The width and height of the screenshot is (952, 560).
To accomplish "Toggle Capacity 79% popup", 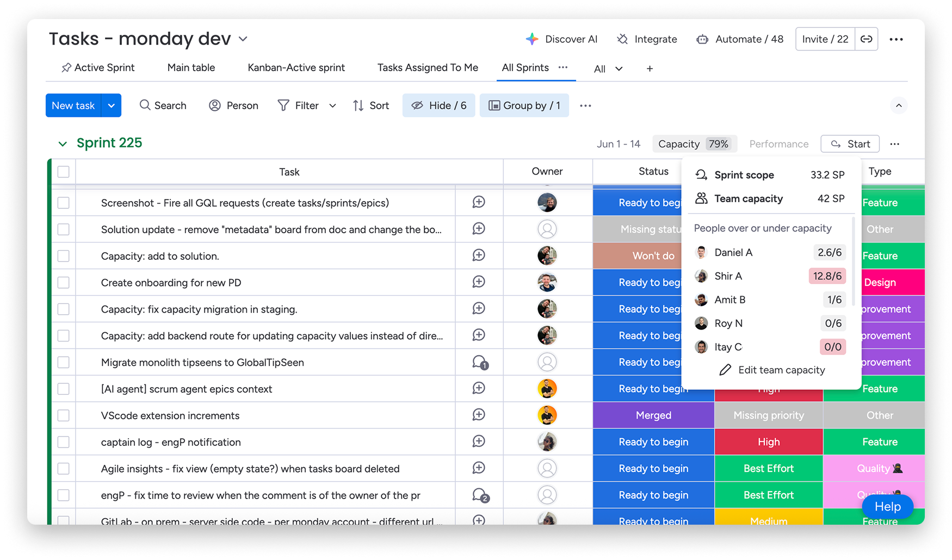I will click(x=694, y=144).
